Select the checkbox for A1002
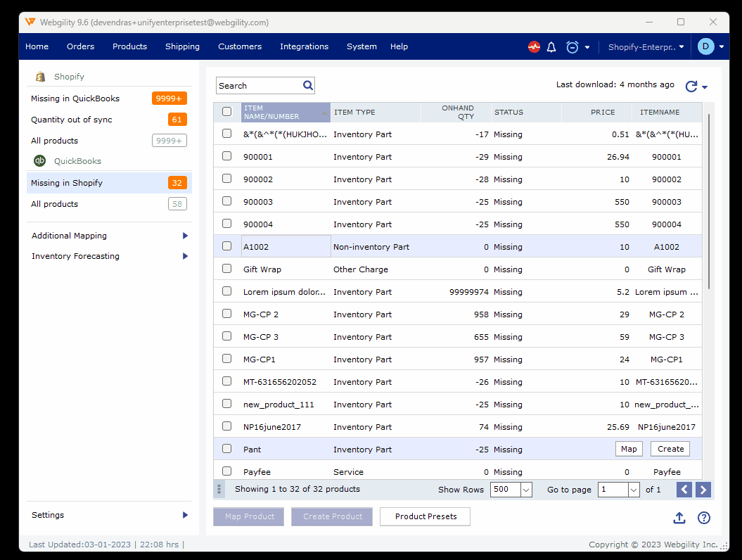The width and height of the screenshot is (742, 560). pyautogui.click(x=227, y=246)
